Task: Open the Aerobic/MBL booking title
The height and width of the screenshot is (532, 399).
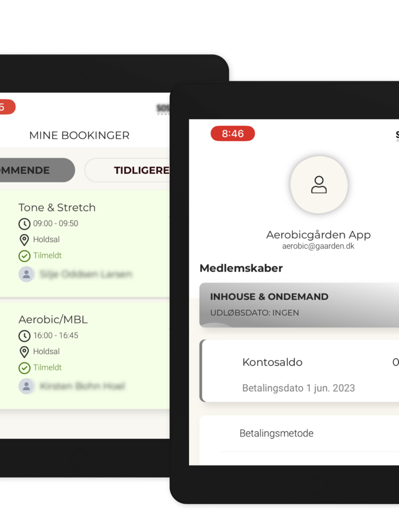Action: [53, 320]
